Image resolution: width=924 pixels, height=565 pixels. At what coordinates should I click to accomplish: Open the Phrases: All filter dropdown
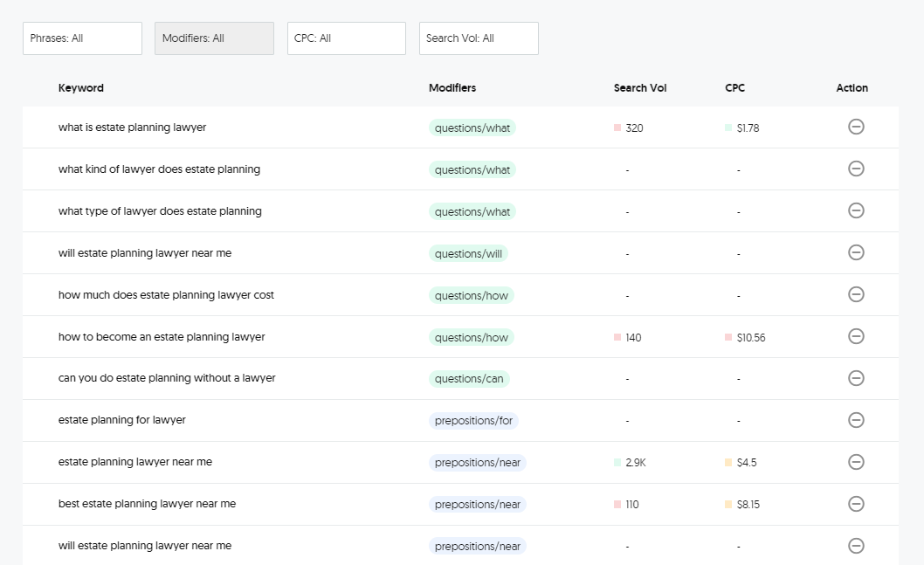tap(82, 38)
